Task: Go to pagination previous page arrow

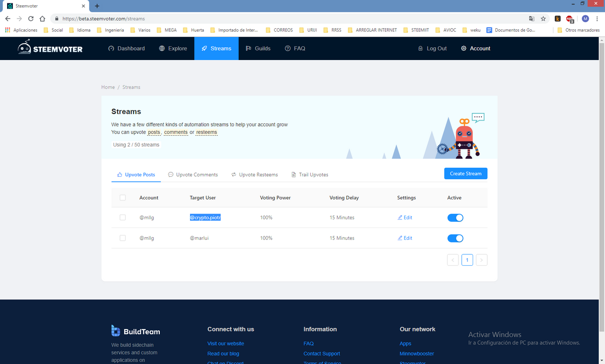Action: click(x=453, y=260)
